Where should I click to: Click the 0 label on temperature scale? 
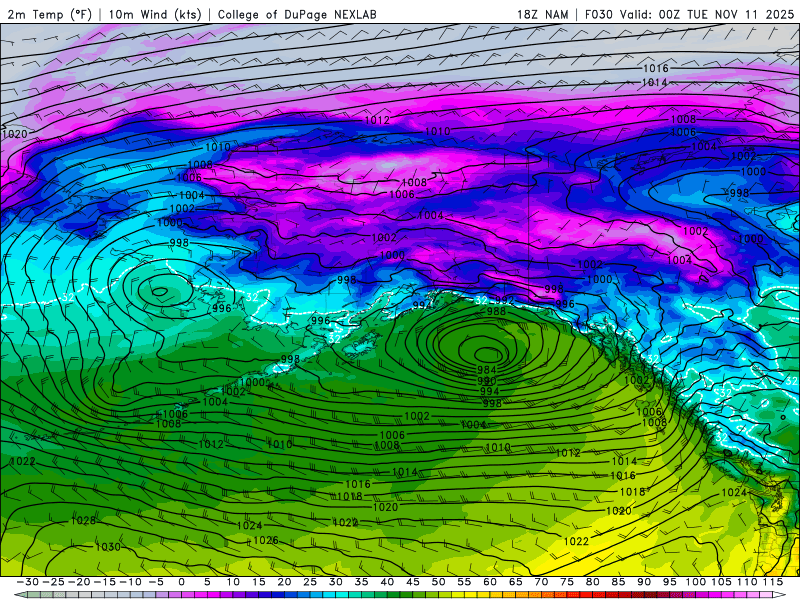click(182, 582)
